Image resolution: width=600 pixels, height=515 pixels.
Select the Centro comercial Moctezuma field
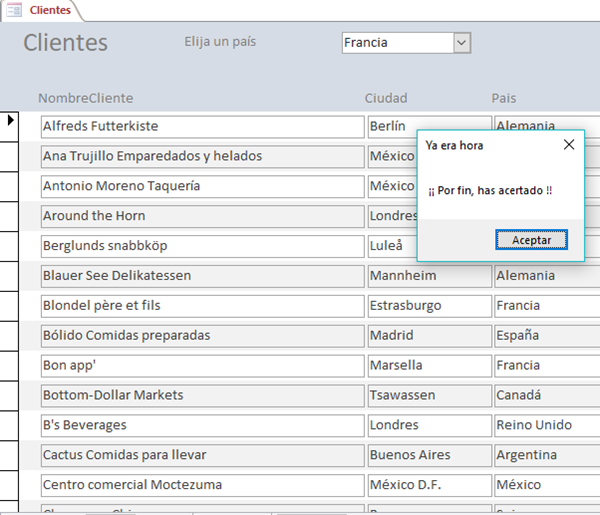[x=202, y=486]
